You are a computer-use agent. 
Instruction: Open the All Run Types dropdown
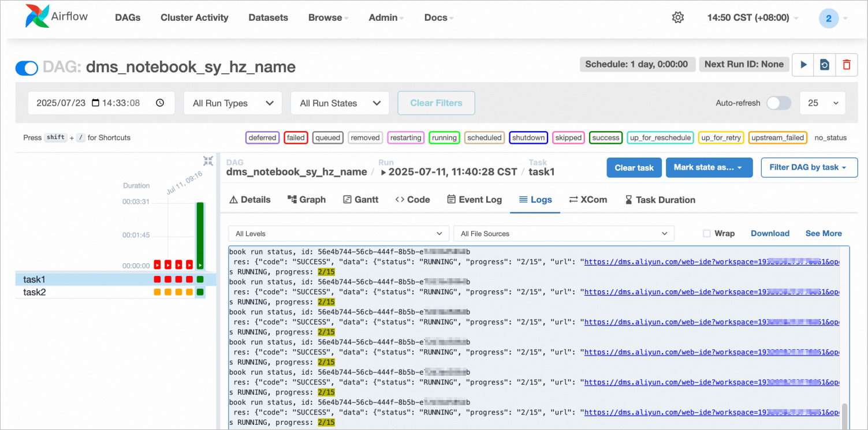(x=233, y=103)
